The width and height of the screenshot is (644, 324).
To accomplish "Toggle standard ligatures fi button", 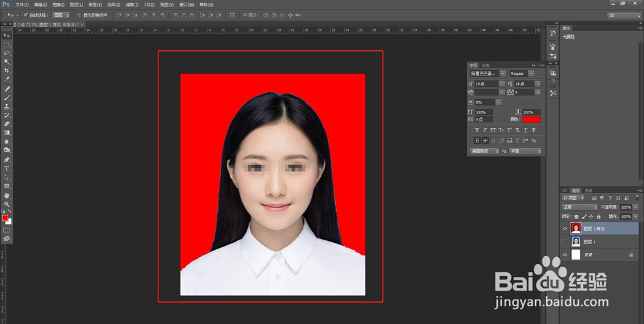I will 477,141.
